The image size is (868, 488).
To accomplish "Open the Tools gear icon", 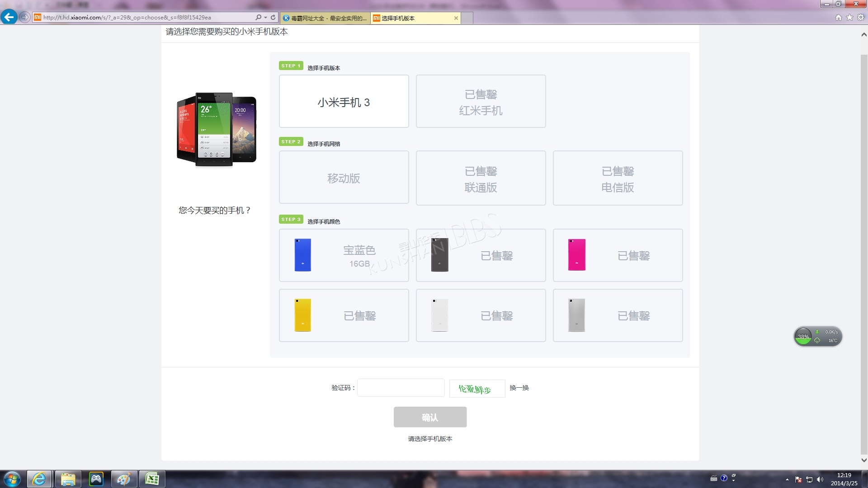I will click(861, 17).
